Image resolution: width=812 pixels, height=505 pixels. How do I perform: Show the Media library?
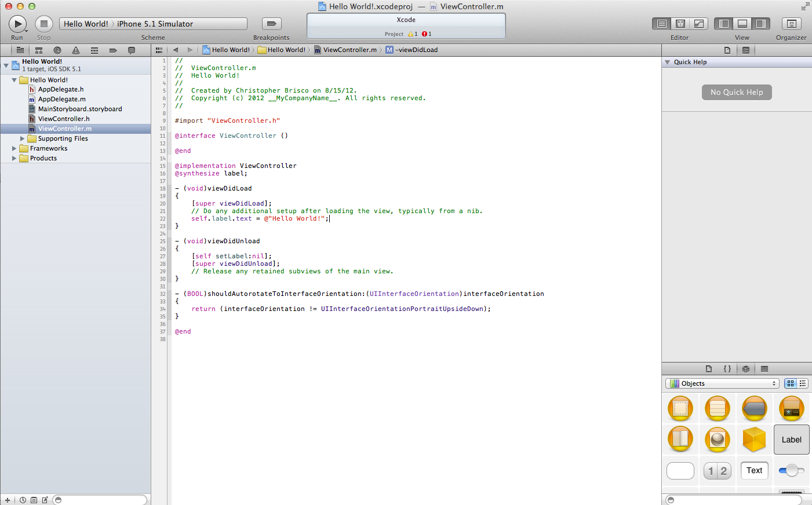(x=764, y=369)
